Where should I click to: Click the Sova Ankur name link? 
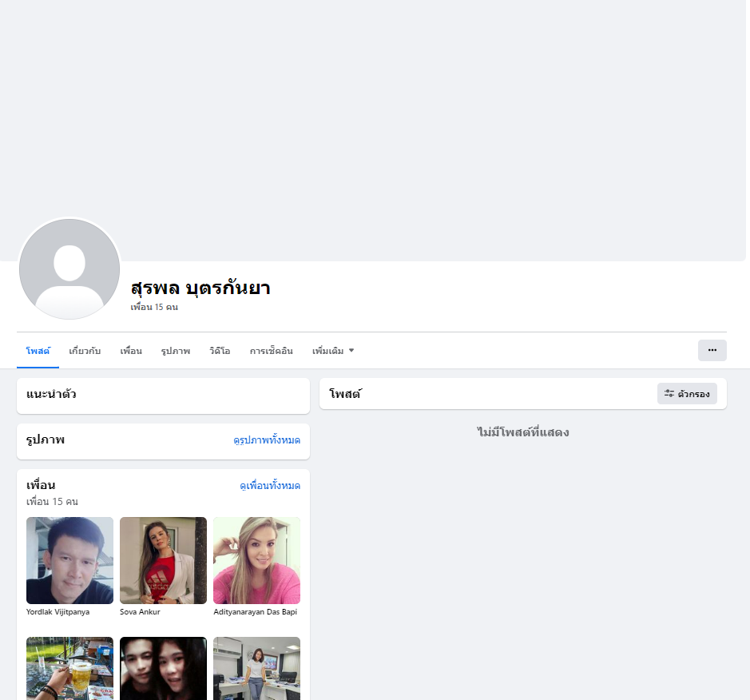[140, 611]
